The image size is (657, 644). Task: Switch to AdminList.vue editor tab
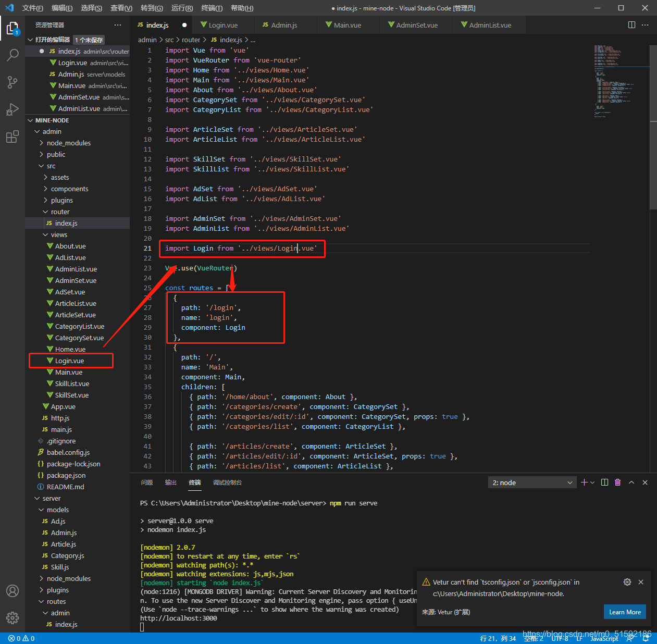click(490, 25)
